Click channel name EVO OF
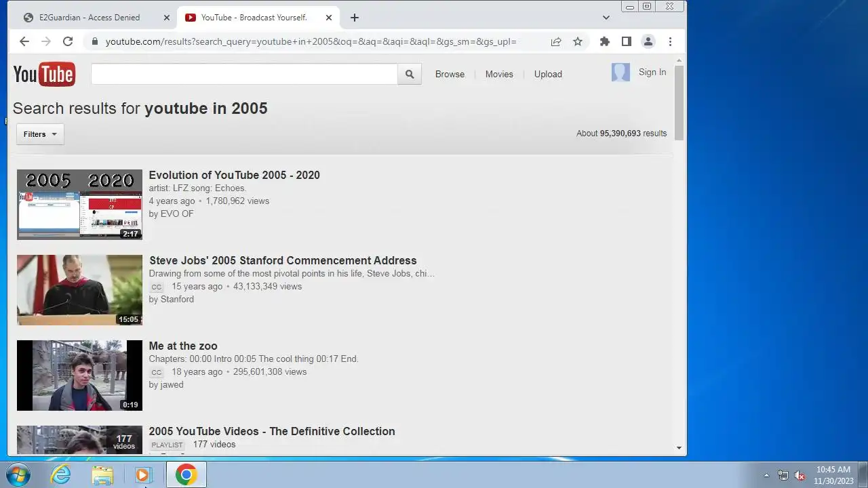The height and width of the screenshot is (488, 868). (x=177, y=213)
